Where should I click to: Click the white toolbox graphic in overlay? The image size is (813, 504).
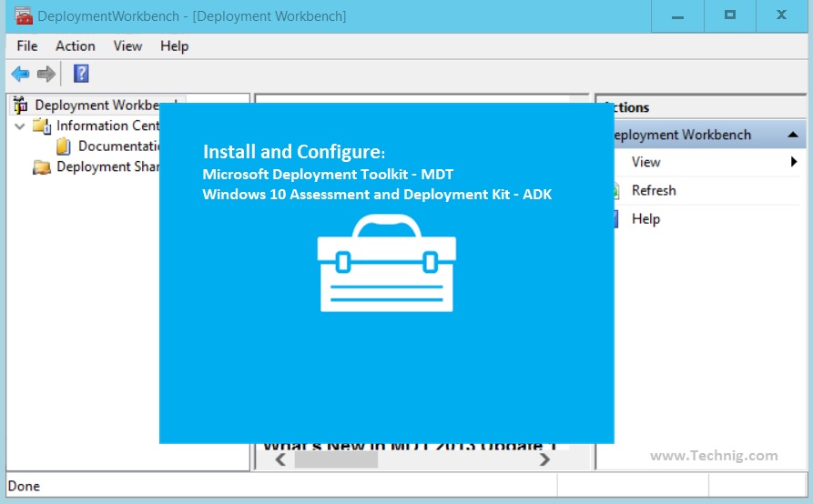coord(386,263)
